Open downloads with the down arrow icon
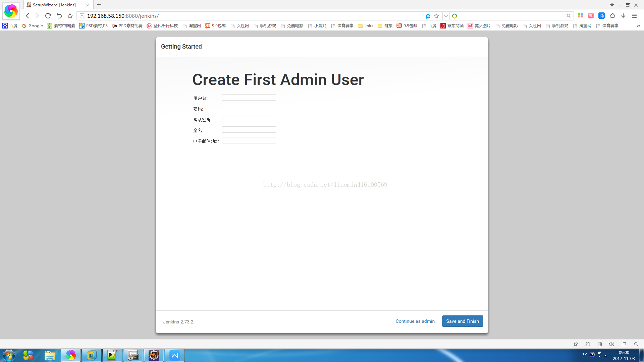 coord(623,16)
